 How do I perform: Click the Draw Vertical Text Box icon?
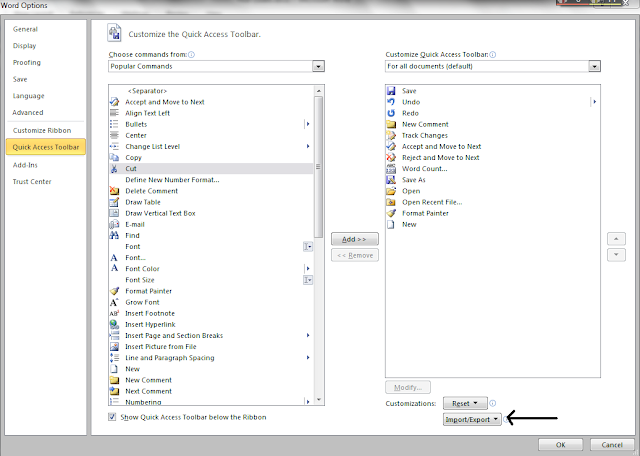point(114,213)
